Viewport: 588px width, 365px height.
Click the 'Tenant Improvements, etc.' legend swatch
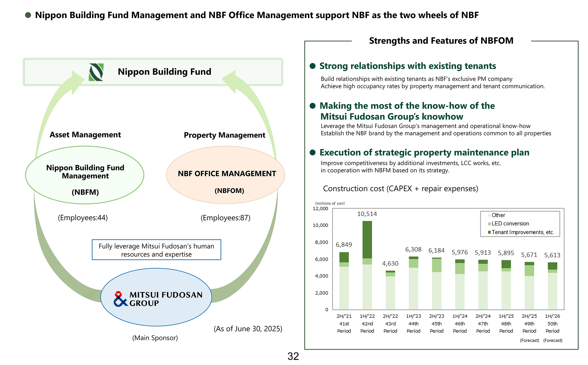(x=489, y=232)
